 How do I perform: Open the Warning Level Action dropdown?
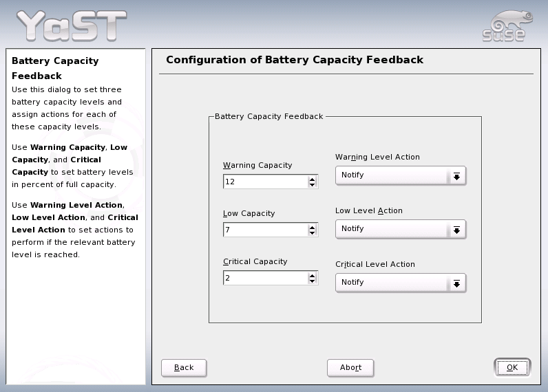pos(401,175)
